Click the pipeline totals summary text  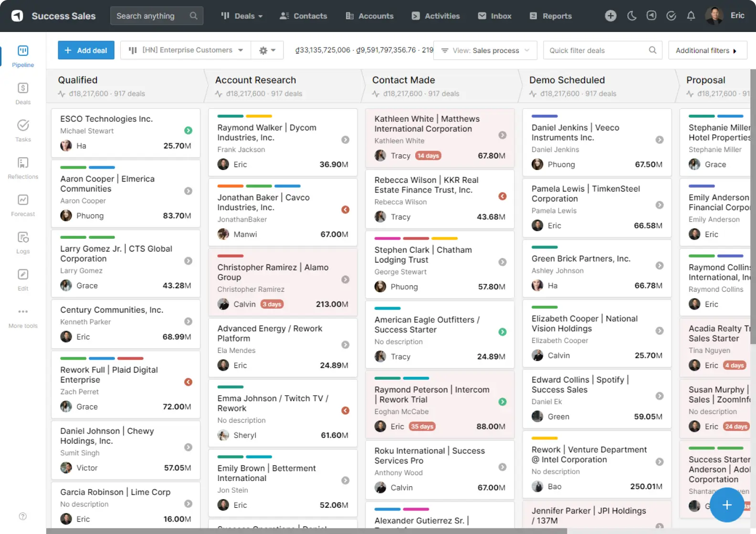364,50
